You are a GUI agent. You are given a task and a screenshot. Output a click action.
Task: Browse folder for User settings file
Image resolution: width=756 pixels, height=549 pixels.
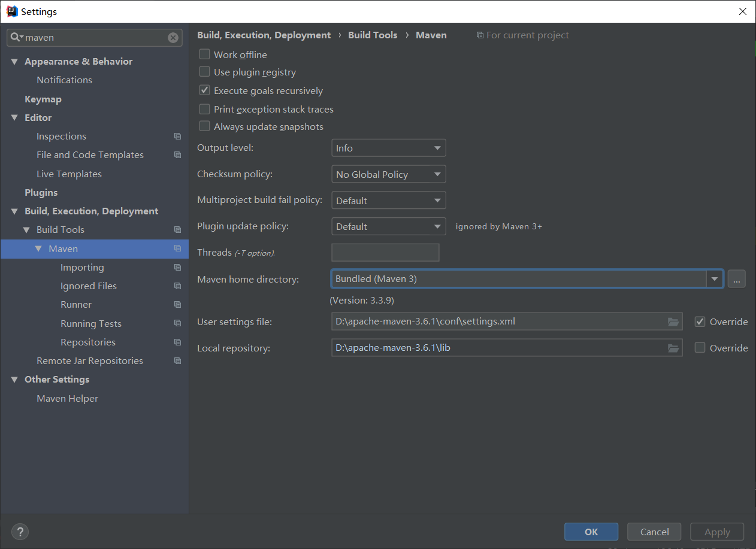click(673, 322)
